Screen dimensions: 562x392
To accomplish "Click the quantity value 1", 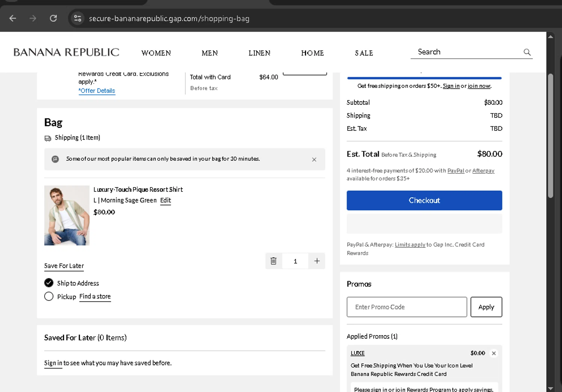I will coord(295,261).
